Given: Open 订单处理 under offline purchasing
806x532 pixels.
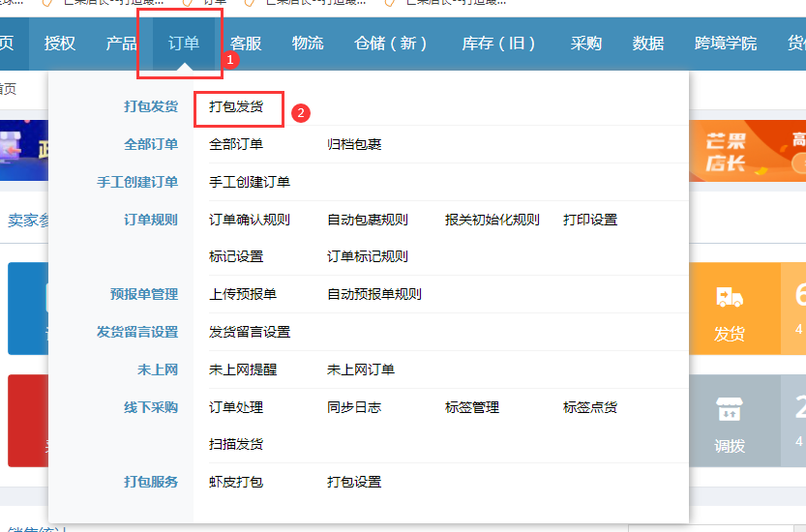Looking at the screenshot, I should click(x=236, y=407).
